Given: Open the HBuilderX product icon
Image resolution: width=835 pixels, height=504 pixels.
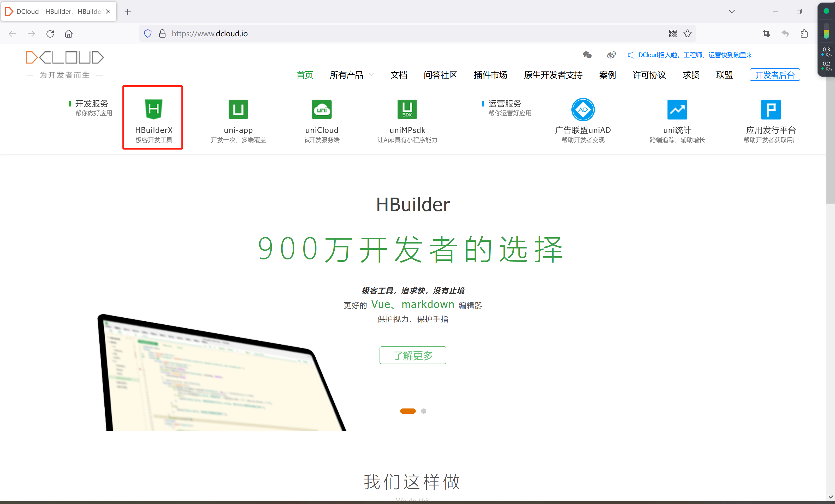Looking at the screenshot, I should [153, 109].
